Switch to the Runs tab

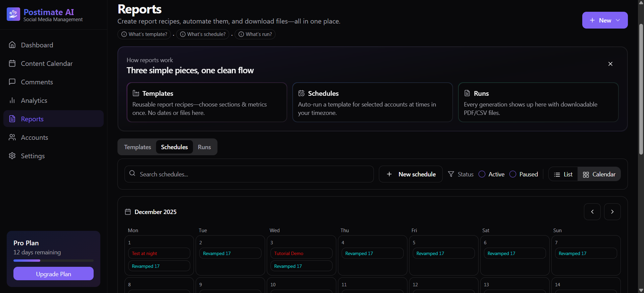coord(204,147)
